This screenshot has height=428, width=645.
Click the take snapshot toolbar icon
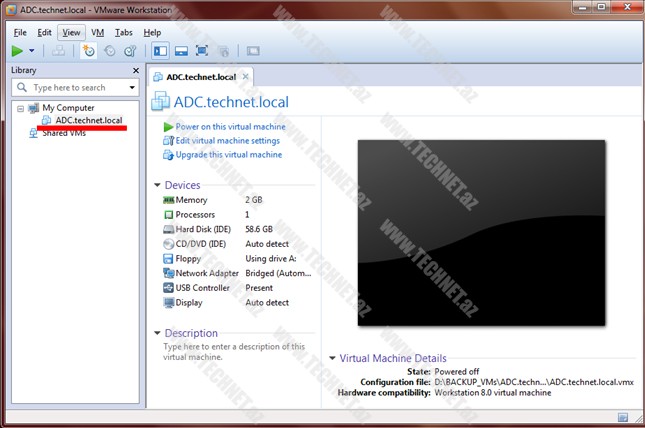click(x=88, y=51)
